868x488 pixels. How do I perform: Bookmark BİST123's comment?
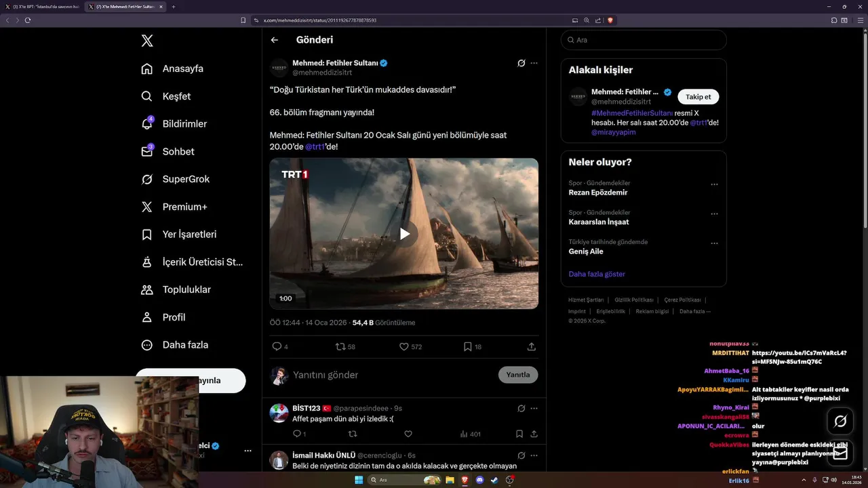519,434
